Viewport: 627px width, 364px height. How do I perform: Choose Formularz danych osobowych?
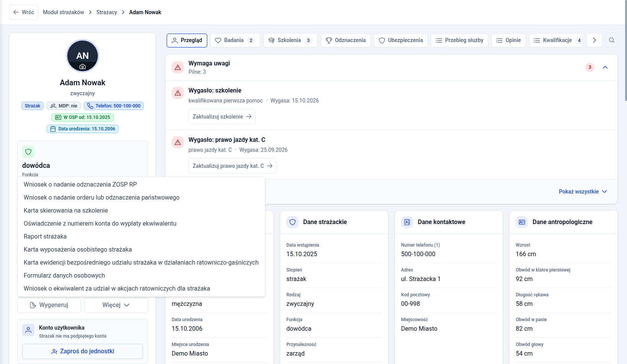click(x=141, y=276)
